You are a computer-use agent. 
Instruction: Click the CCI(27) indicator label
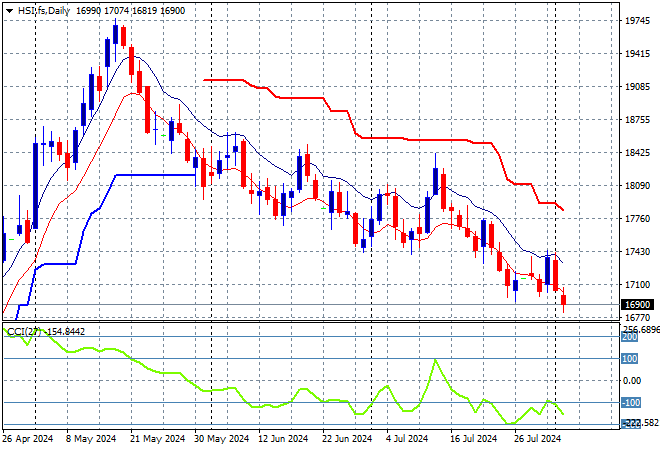[x=23, y=331]
